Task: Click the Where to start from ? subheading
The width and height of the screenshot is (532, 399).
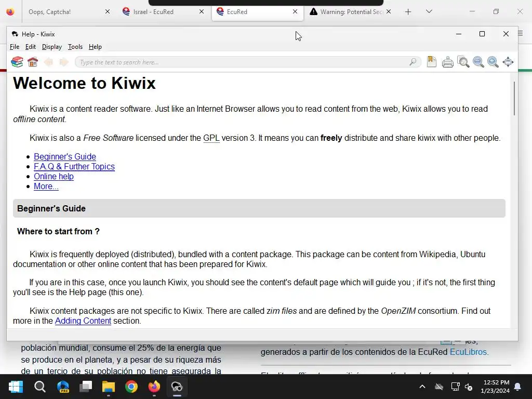Action: point(58,231)
